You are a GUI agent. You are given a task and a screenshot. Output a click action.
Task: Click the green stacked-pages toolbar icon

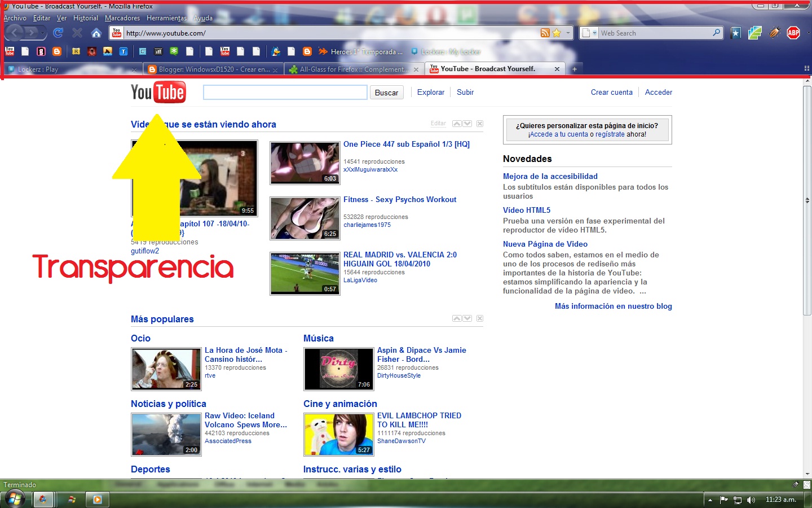click(755, 33)
